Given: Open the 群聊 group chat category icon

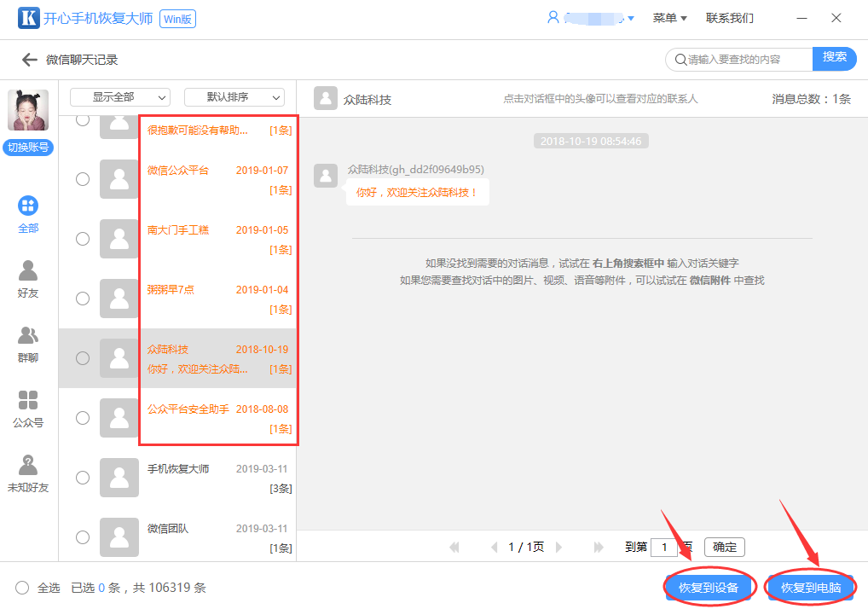Looking at the screenshot, I should coord(27,335).
